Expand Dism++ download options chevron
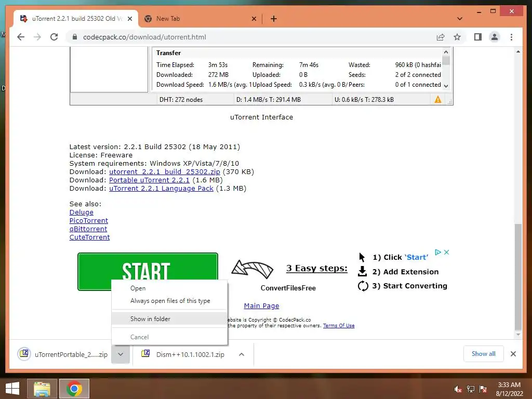This screenshot has height=399, width=532. pos(242,354)
